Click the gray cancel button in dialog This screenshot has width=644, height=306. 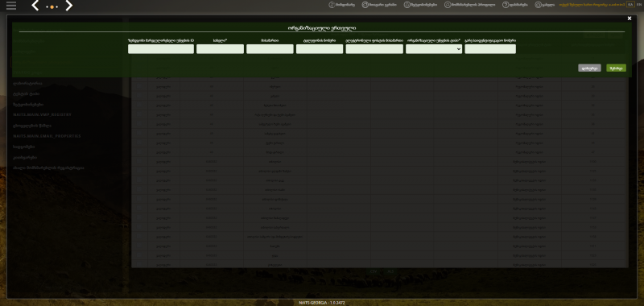coord(589,68)
